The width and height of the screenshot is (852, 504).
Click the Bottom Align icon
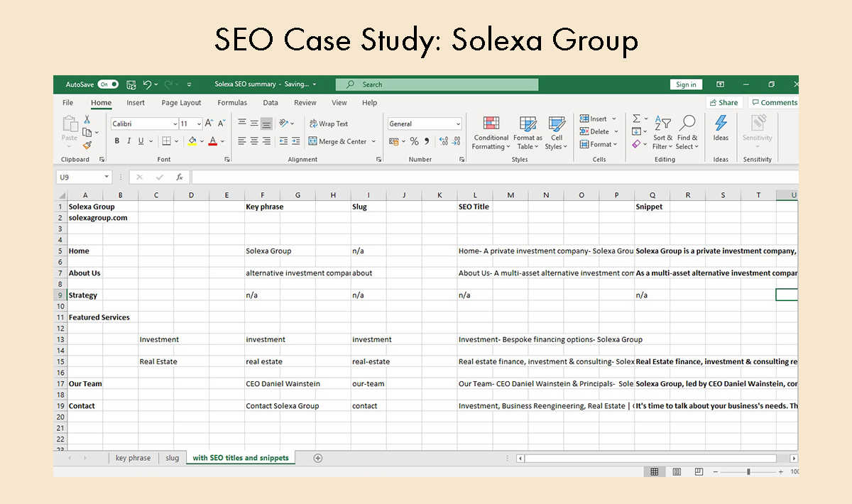click(266, 123)
